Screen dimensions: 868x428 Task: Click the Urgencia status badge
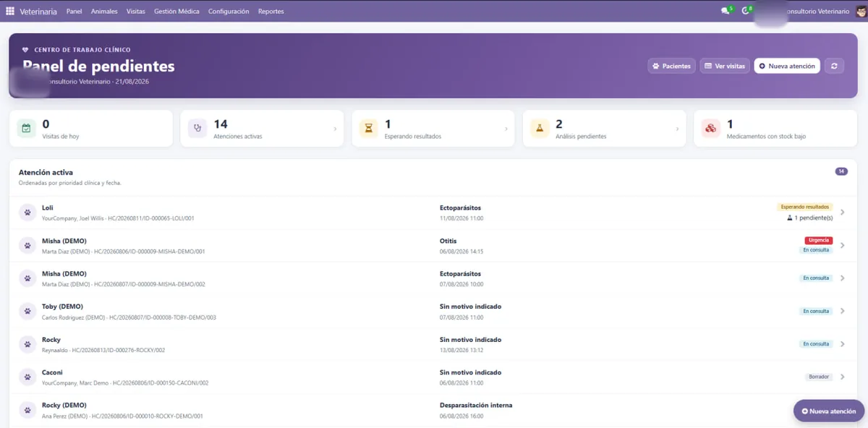click(818, 240)
